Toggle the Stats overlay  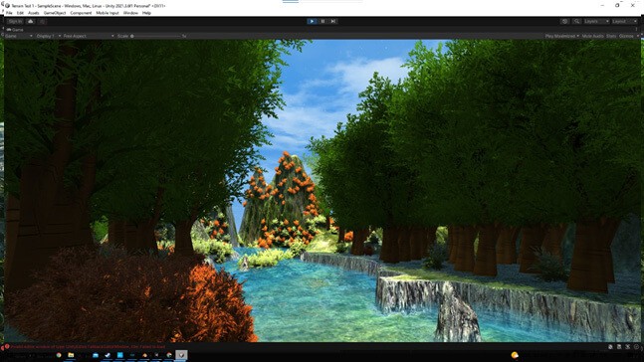coord(611,36)
